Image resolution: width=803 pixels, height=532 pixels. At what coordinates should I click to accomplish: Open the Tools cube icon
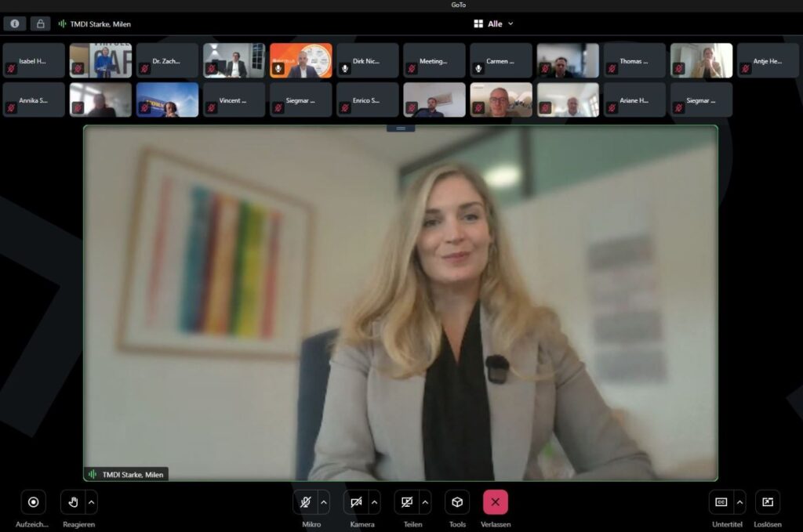pyautogui.click(x=457, y=502)
